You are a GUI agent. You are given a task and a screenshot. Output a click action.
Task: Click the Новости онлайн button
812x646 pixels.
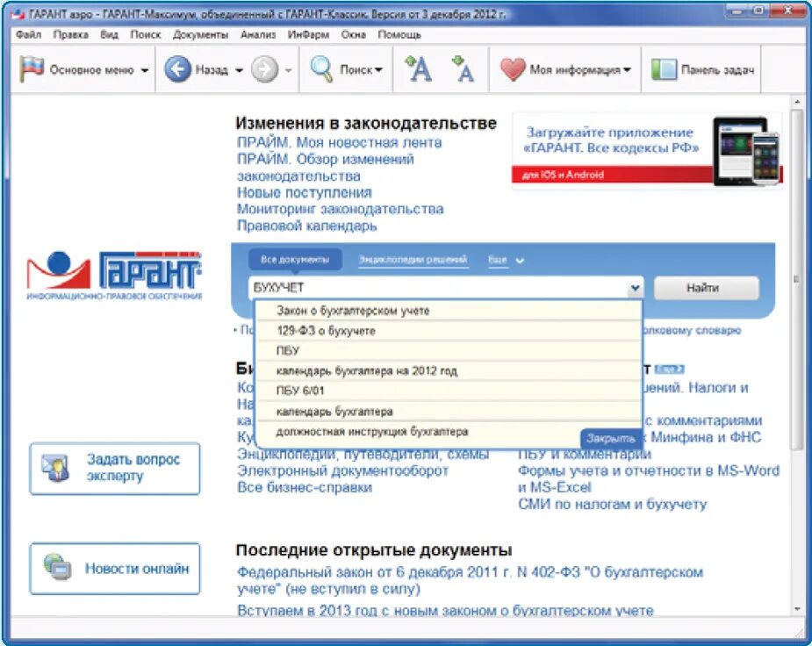115,569
